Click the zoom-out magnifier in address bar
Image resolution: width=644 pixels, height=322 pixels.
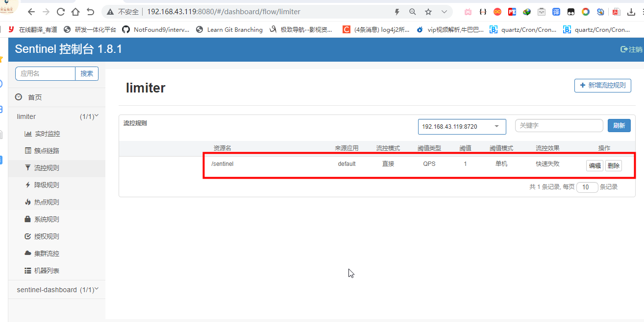click(413, 12)
